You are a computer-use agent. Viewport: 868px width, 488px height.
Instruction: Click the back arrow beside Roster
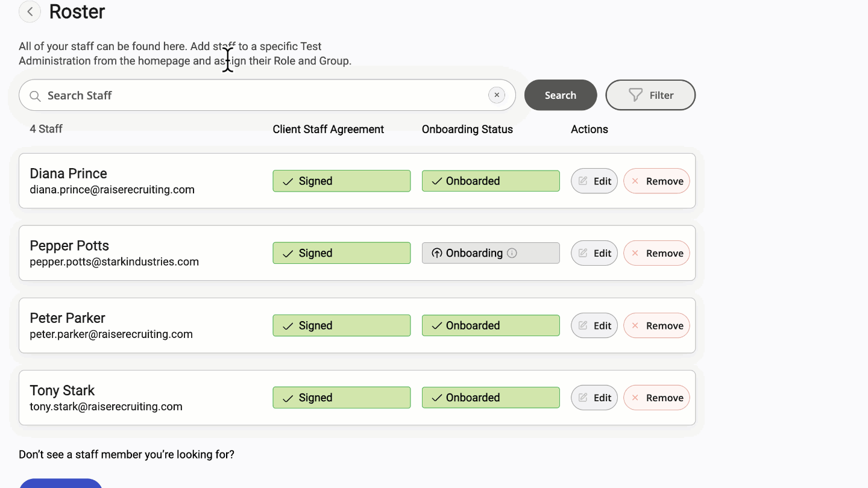[30, 11]
